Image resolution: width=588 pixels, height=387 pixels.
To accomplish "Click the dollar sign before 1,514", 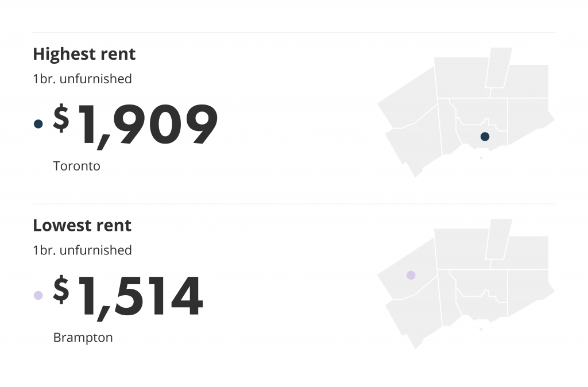I will [x=61, y=289].
